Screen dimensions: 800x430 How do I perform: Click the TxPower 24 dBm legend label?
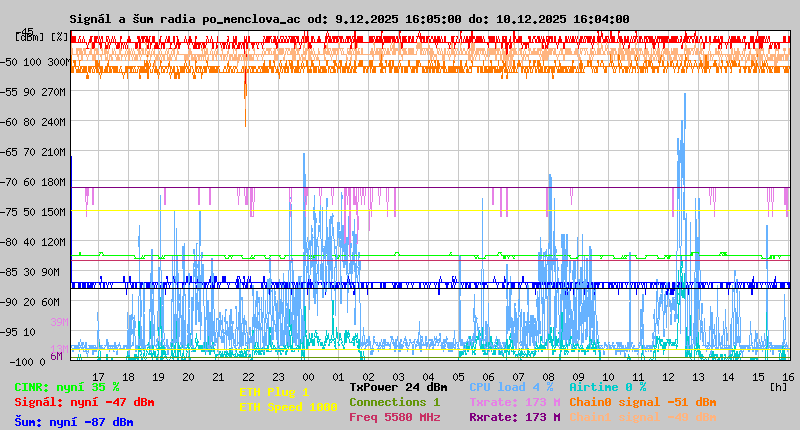(x=398, y=387)
